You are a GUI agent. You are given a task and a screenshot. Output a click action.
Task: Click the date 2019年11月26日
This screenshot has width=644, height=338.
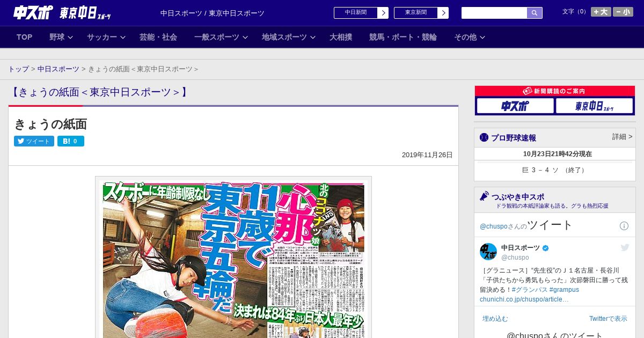(x=427, y=155)
